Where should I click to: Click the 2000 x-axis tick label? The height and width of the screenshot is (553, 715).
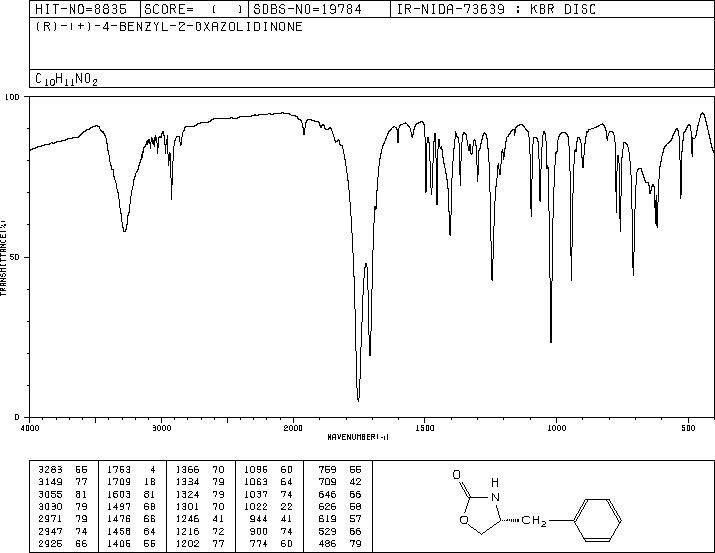click(x=293, y=428)
